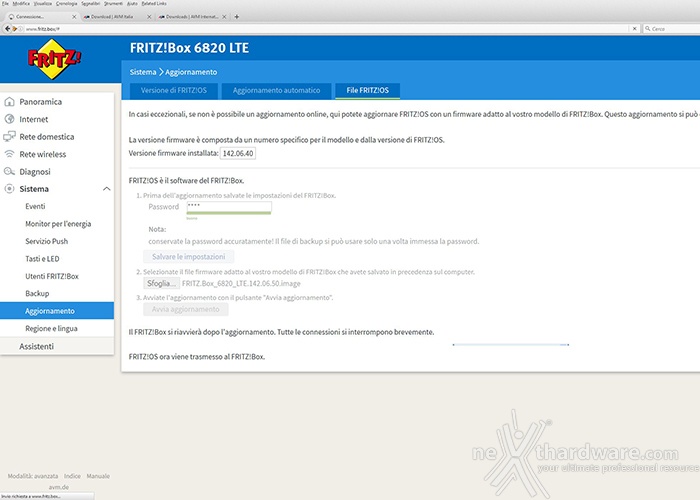Image resolution: width=700 pixels, height=500 pixels.
Task: Click Sistema breadcrumb link
Action: 143,72
